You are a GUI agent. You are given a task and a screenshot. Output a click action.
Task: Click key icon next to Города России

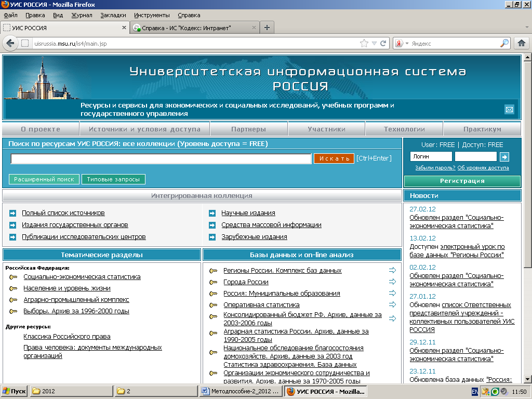tap(214, 282)
